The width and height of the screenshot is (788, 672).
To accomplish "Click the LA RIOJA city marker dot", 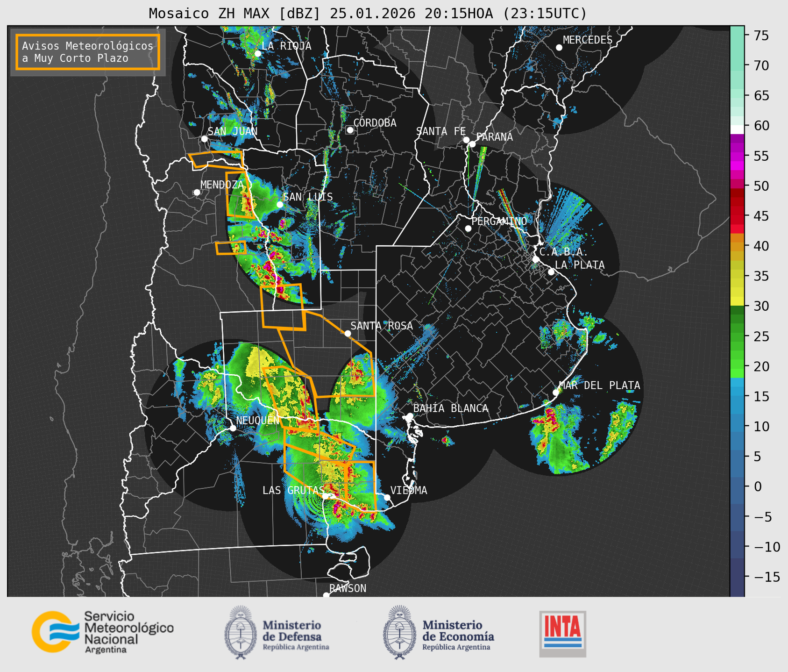I will tap(257, 54).
